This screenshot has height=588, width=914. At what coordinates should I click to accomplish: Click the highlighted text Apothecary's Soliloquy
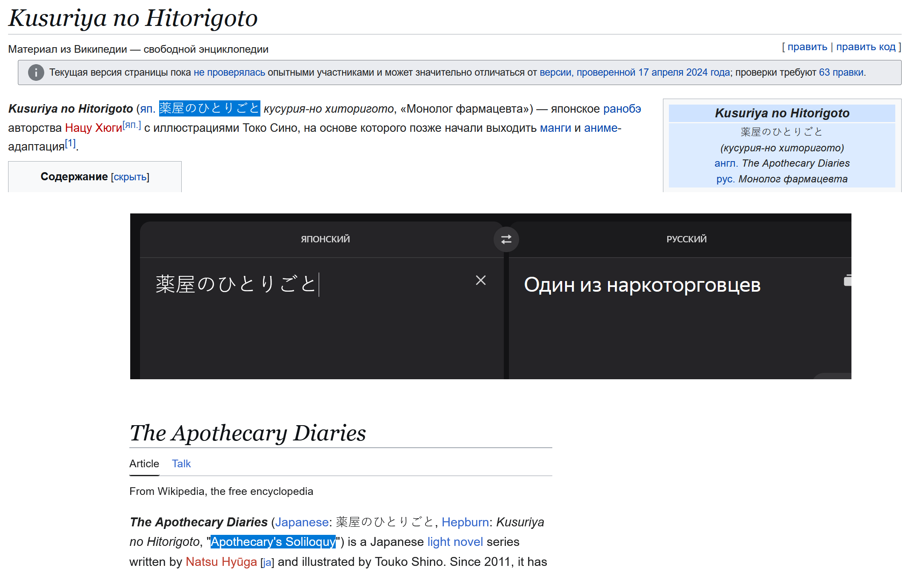273,542
